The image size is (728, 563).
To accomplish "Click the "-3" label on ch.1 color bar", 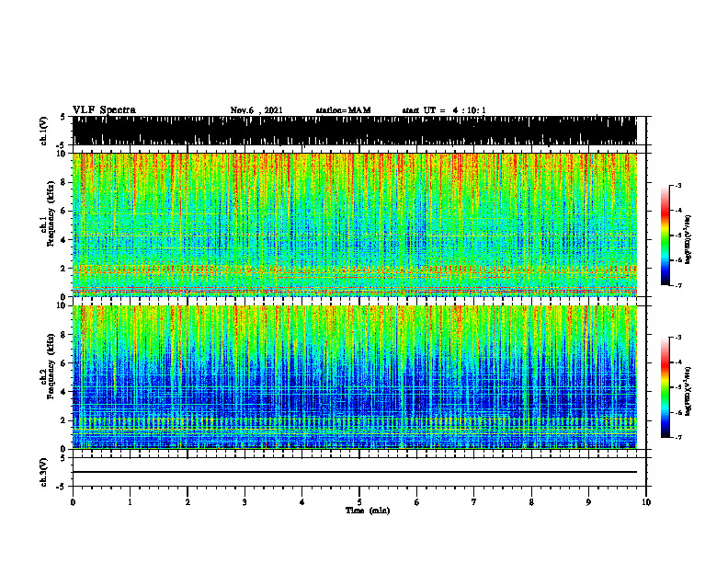I will click(x=677, y=185).
